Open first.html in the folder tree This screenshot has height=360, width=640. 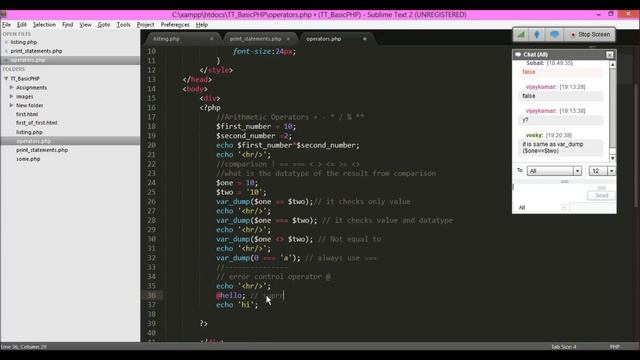coord(27,114)
